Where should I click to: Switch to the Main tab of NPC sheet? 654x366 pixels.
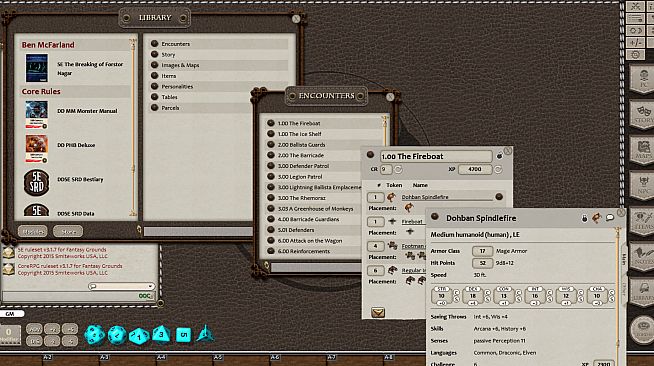(624, 259)
